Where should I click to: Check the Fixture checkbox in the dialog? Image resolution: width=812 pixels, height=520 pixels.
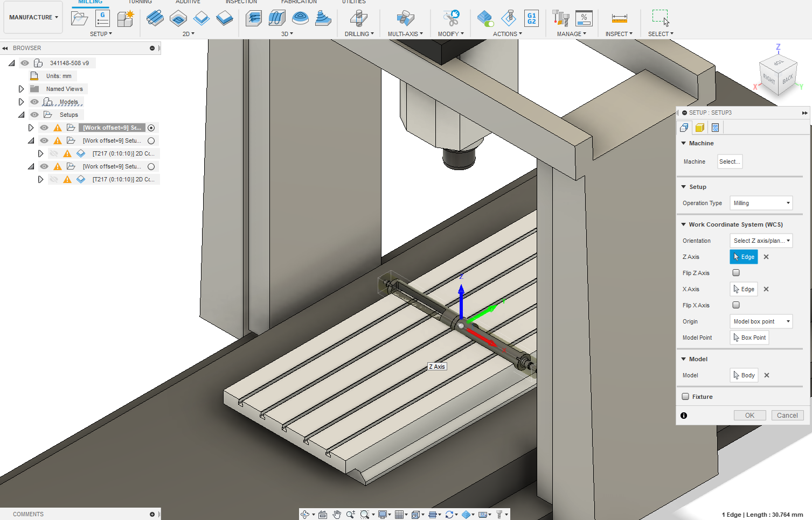click(685, 397)
